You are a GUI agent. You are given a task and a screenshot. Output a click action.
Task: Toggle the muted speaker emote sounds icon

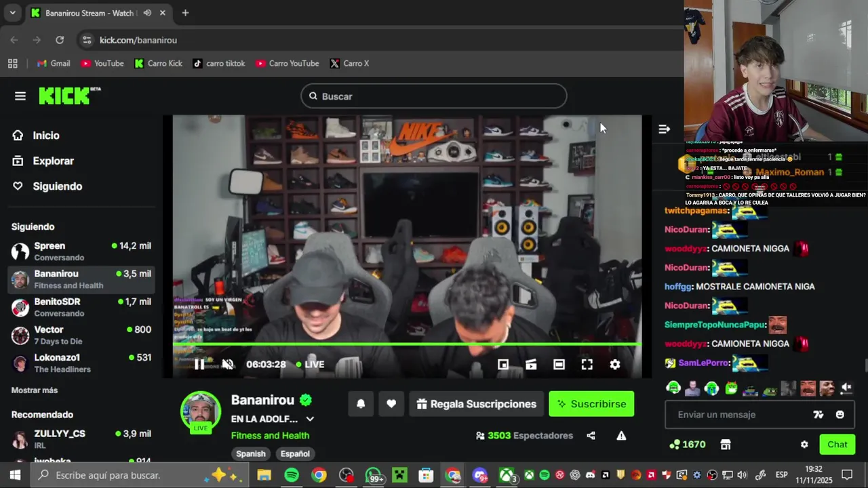click(846, 388)
